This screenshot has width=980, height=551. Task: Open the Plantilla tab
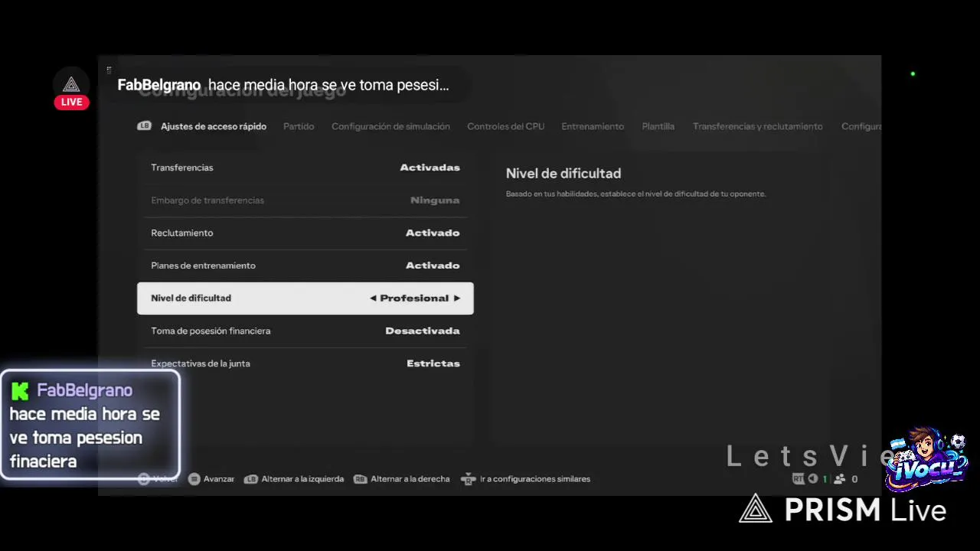point(658,126)
